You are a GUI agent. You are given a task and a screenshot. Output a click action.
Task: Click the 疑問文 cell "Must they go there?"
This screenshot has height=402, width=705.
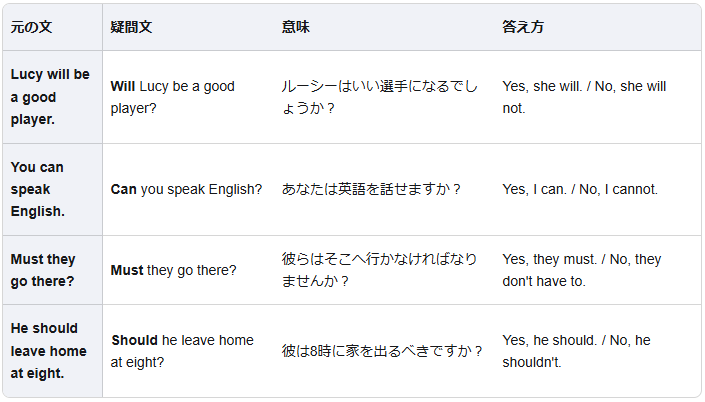click(173, 270)
